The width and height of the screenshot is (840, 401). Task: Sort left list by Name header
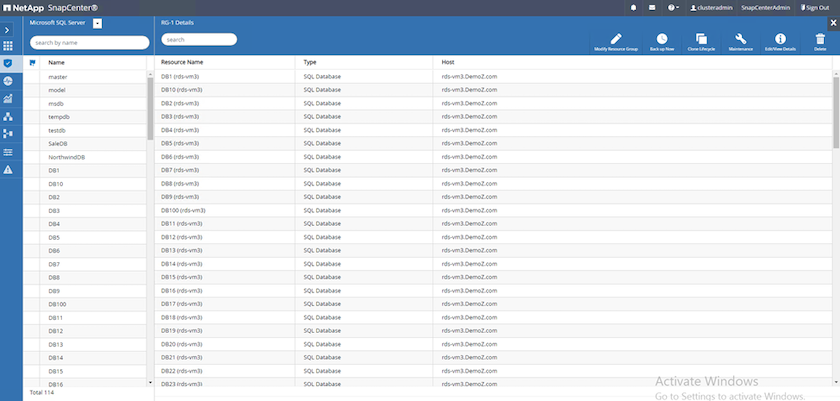(x=56, y=63)
